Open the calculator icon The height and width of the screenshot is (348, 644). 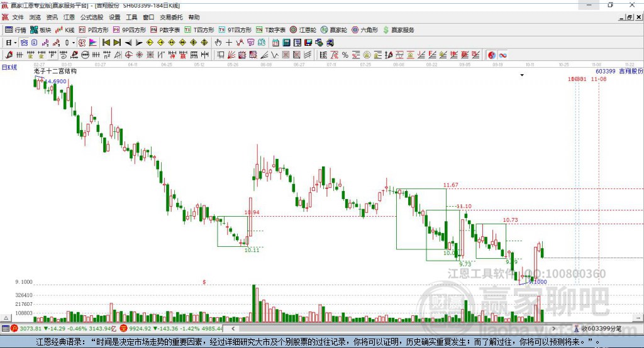(287, 43)
